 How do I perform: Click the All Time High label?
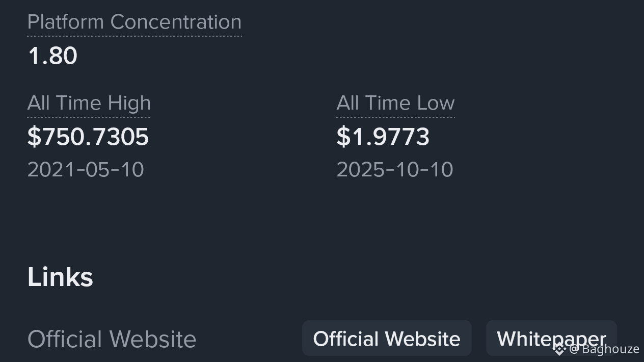pyautogui.click(x=89, y=103)
